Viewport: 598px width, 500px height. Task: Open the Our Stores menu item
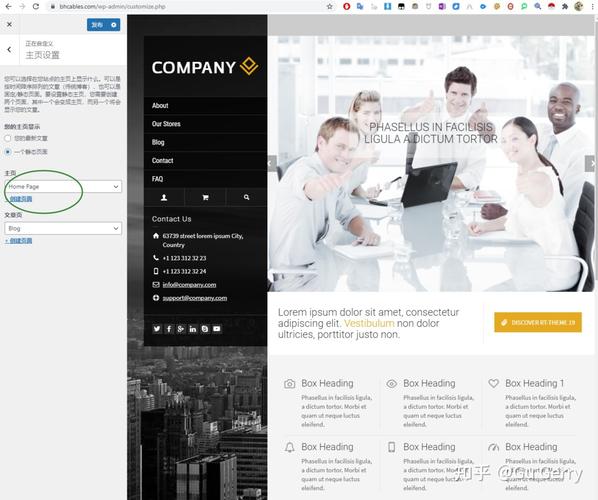point(166,124)
